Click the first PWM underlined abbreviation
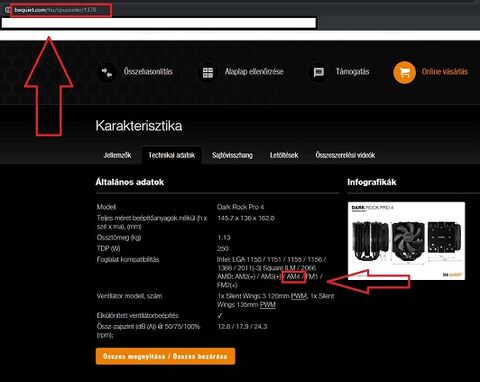This screenshot has height=382, width=480. pyautogui.click(x=299, y=296)
